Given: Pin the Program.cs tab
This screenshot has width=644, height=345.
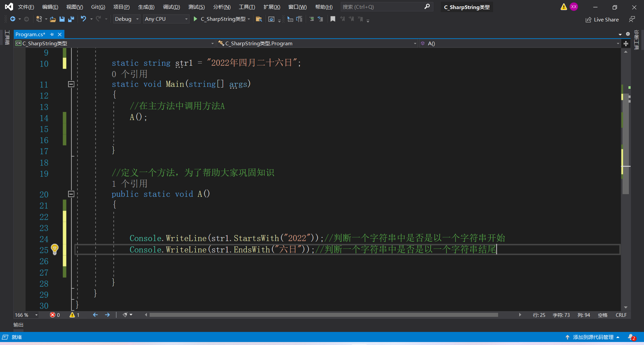Looking at the screenshot, I should 52,35.
